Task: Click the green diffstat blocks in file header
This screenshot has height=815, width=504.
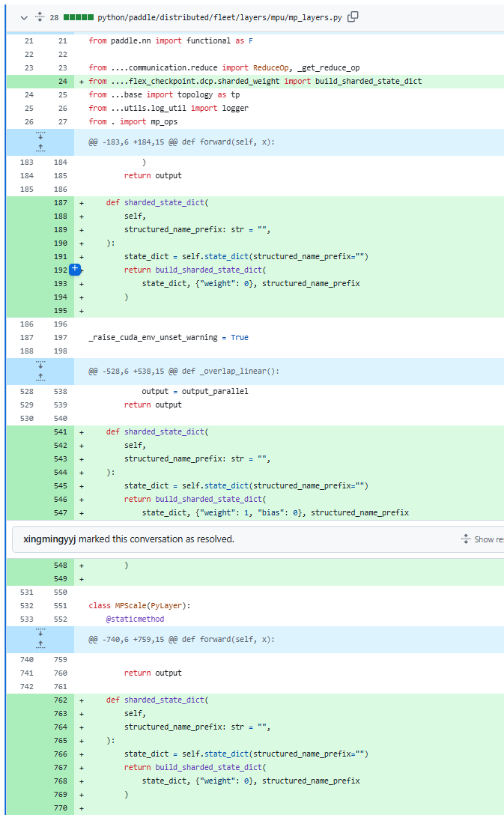Action: coord(79,16)
